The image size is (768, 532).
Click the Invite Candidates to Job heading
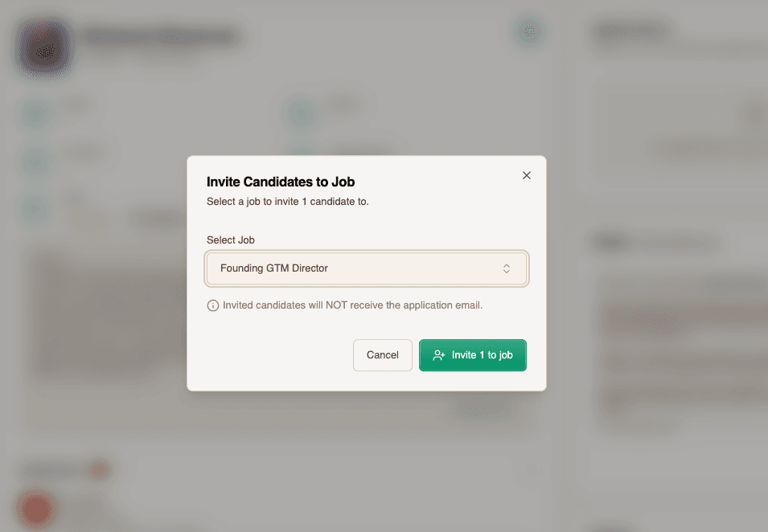[281, 182]
